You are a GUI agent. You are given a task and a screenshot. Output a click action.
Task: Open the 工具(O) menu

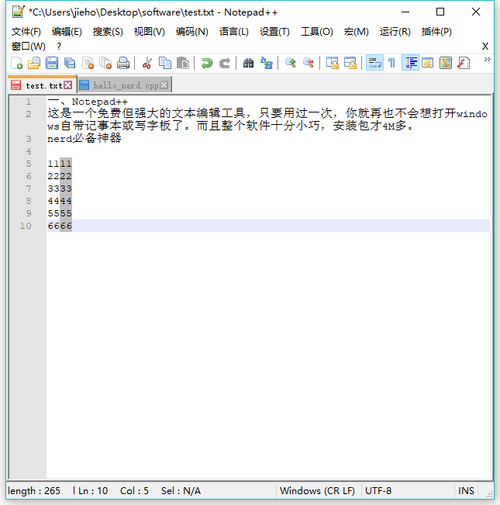(x=317, y=32)
